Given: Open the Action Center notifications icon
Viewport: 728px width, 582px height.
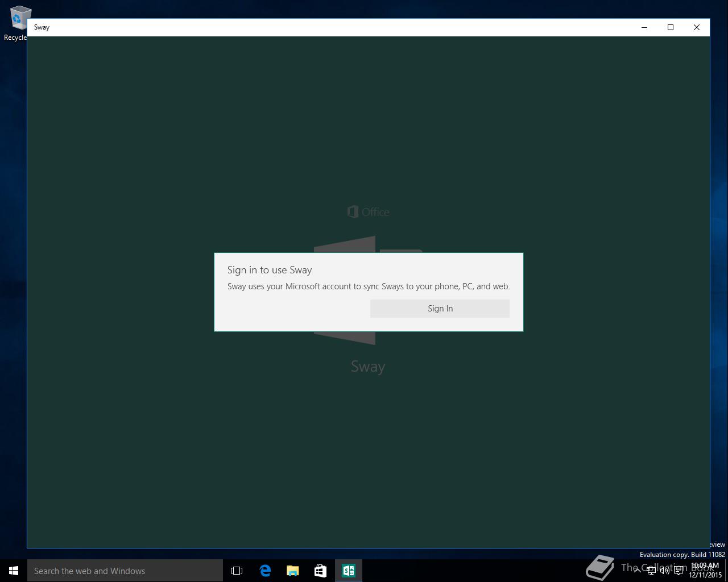Looking at the screenshot, I should 679,570.
